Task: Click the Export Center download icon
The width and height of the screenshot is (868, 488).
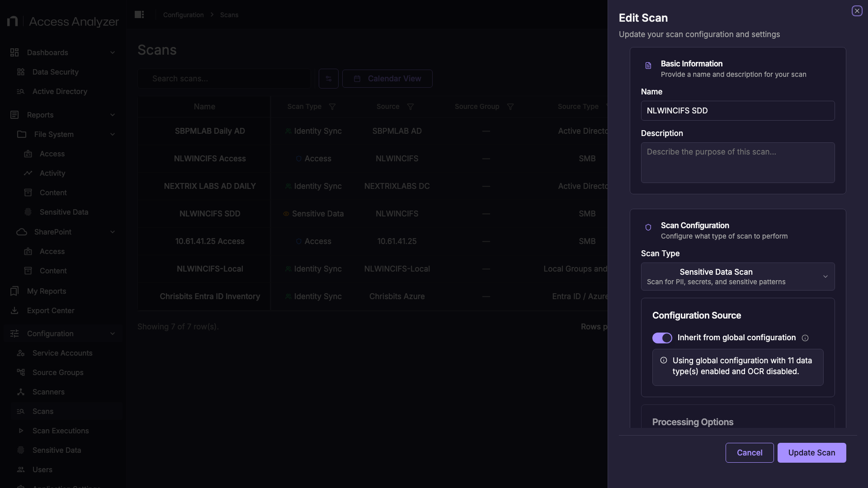Action: coord(14,311)
